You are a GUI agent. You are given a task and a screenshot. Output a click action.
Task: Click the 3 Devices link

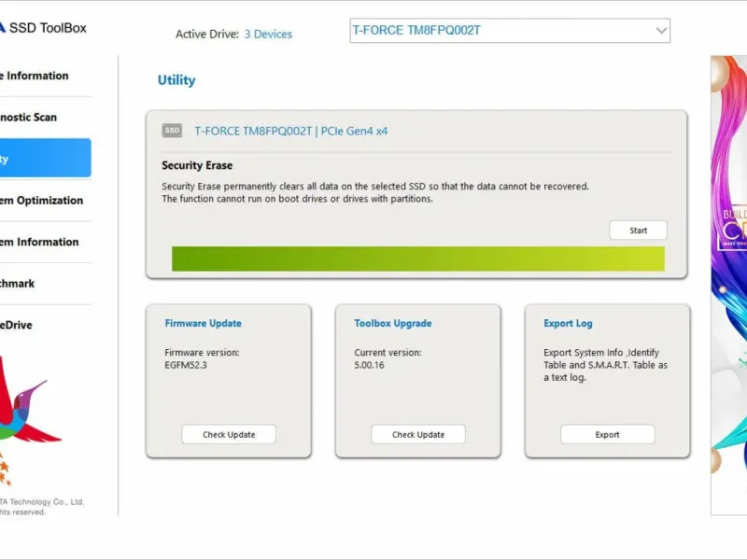[268, 35]
